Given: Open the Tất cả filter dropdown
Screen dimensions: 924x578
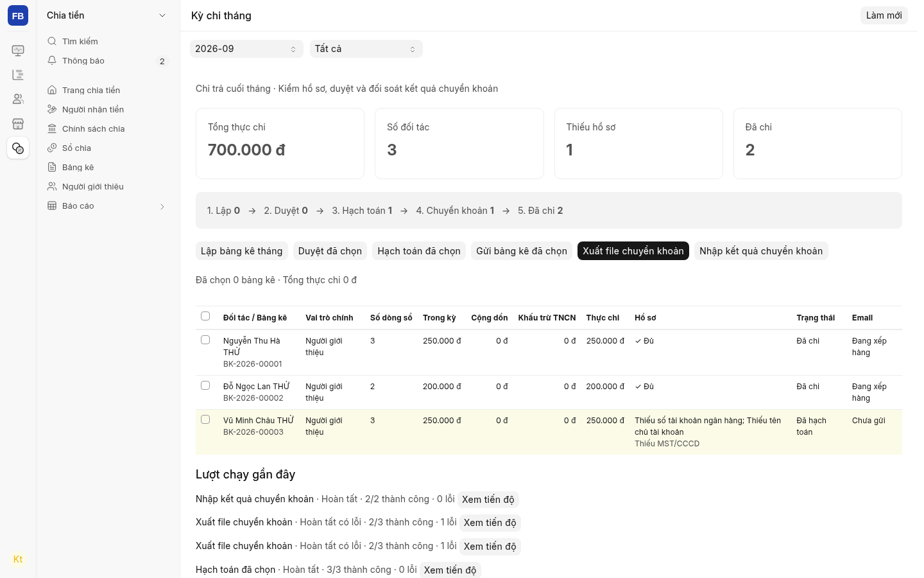Looking at the screenshot, I should click(366, 49).
